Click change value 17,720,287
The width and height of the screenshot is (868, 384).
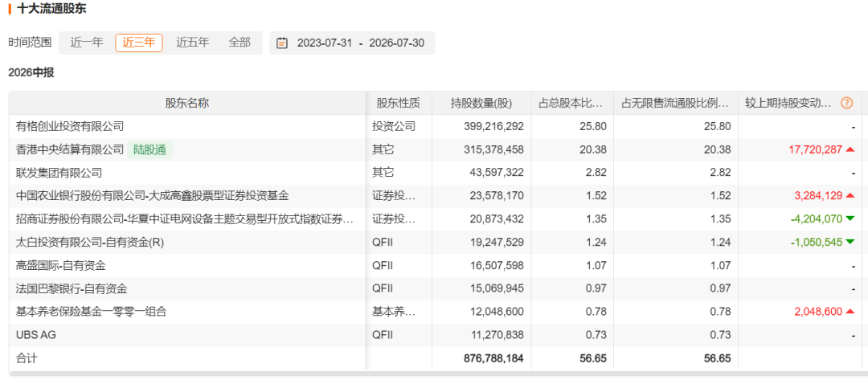click(816, 149)
